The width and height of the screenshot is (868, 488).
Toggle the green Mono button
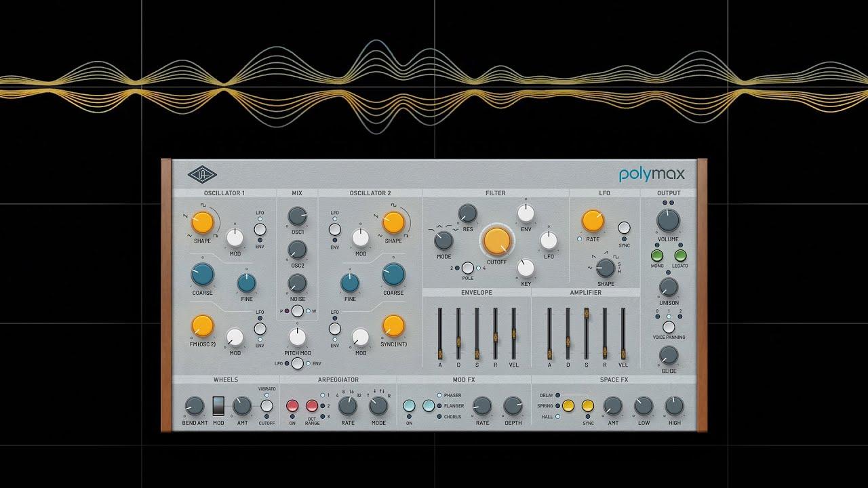tap(656, 256)
